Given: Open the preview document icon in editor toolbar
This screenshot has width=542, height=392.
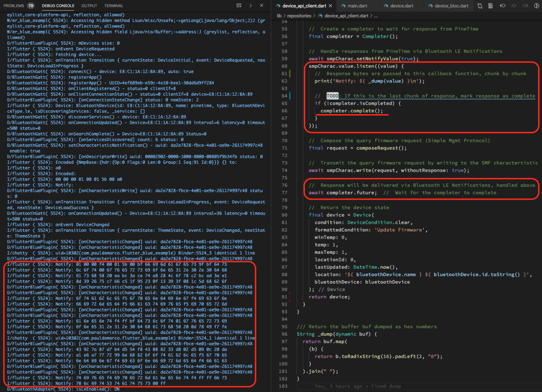Looking at the screenshot, I should (490, 6).
